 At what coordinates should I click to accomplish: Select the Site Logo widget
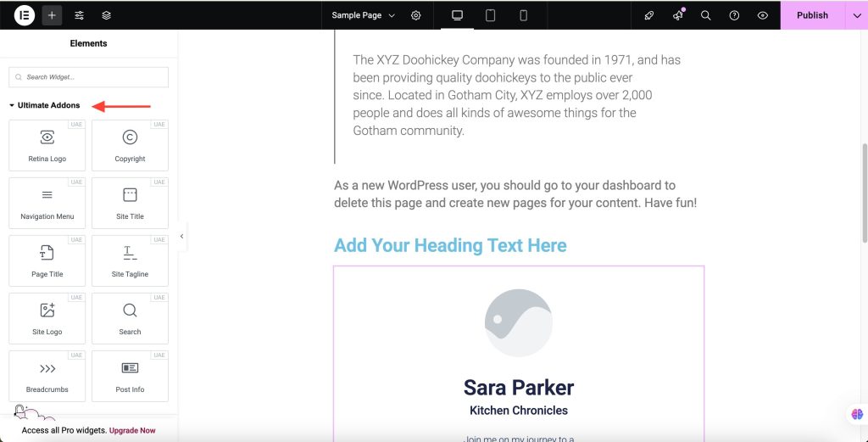coord(47,318)
